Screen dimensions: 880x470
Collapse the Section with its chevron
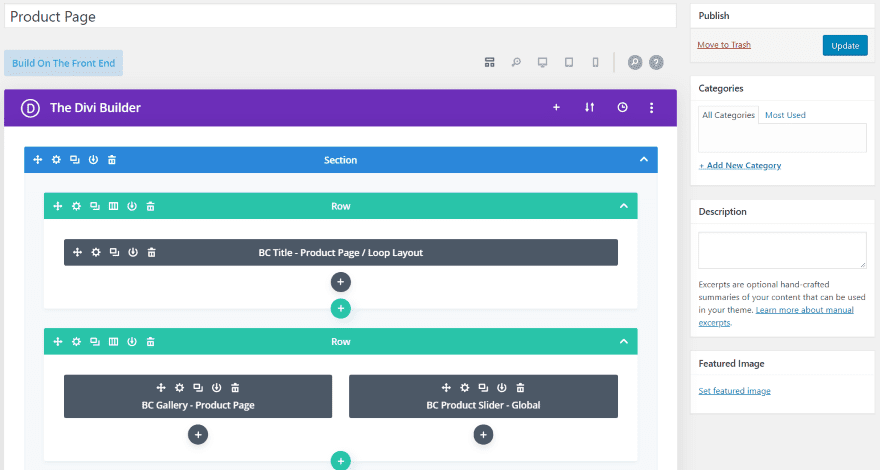click(644, 160)
